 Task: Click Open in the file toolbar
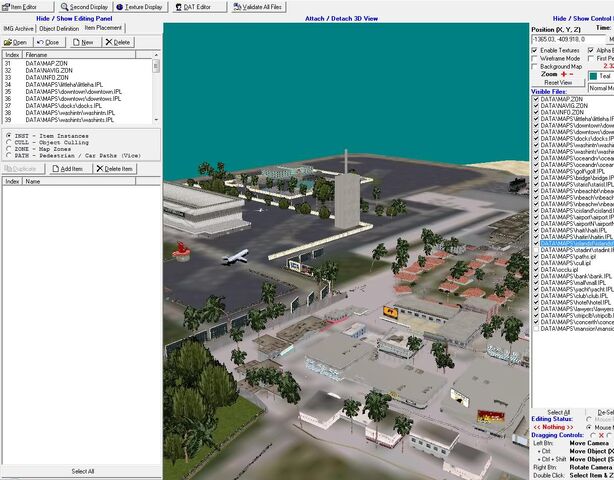pyautogui.click(x=16, y=42)
